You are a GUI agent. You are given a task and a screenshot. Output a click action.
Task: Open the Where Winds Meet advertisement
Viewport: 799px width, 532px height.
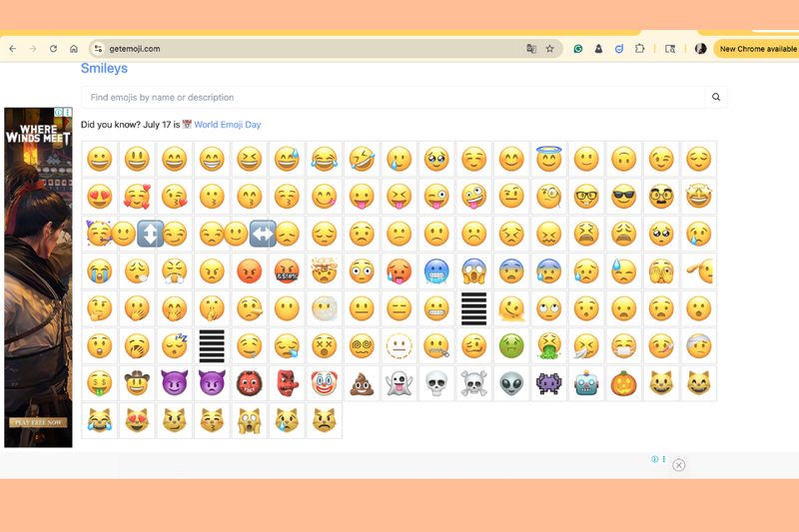point(38,277)
